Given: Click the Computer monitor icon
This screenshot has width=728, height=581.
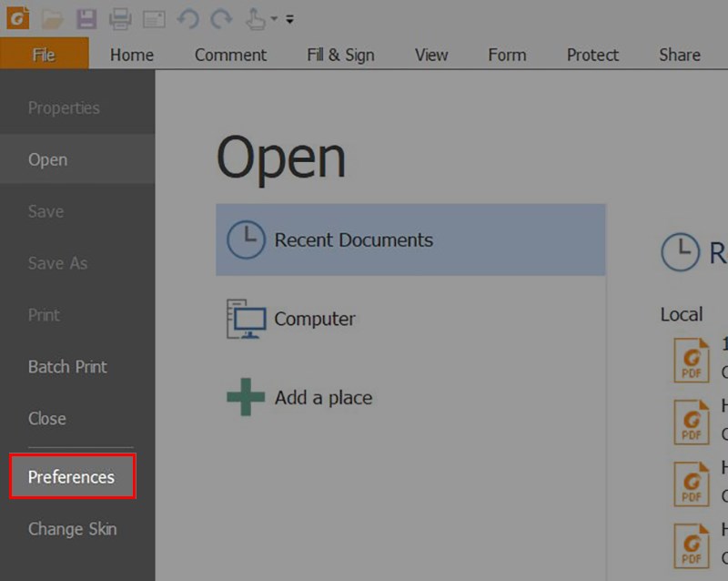Looking at the screenshot, I should (246, 319).
